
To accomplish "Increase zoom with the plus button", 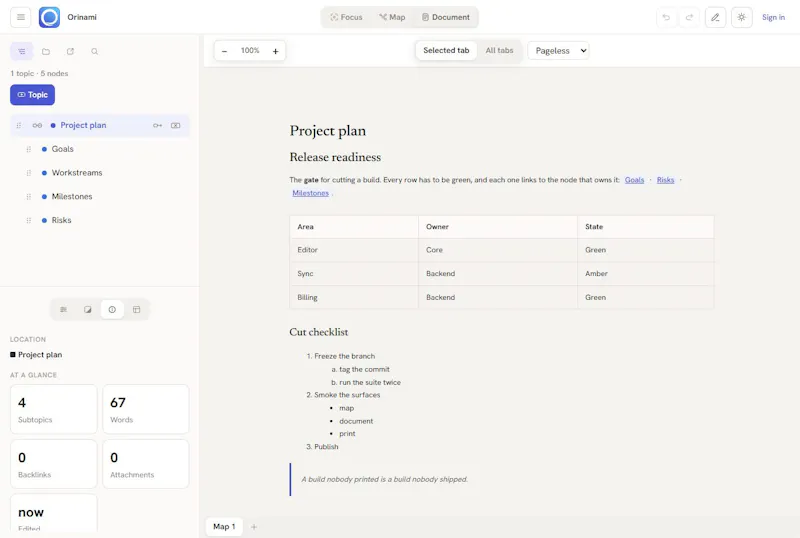I will tap(276, 51).
